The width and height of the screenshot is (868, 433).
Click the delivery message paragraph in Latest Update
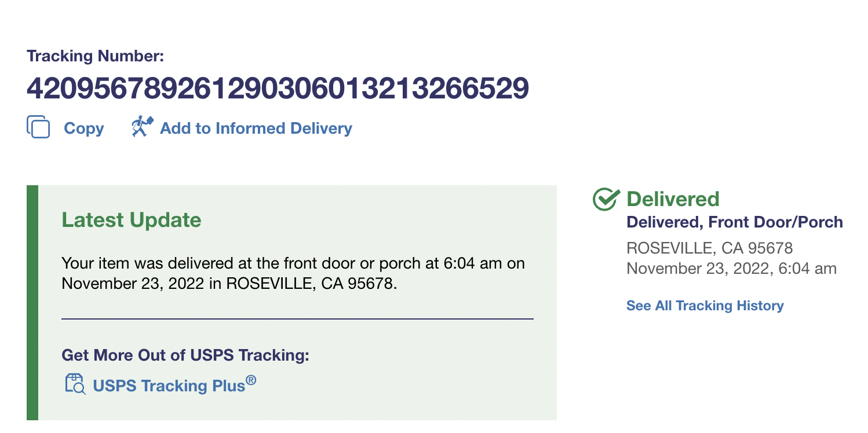click(x=293, y=274)
